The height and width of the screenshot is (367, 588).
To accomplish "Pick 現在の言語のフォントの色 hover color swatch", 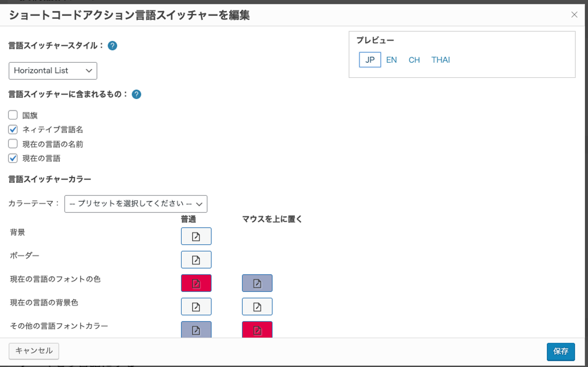I will [257, 283].
